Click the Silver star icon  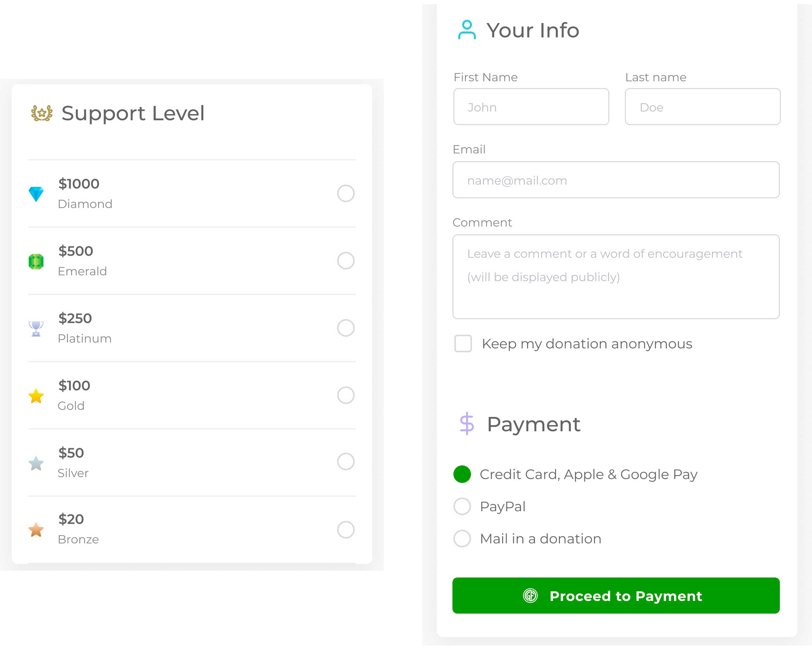(x=36, y=463)
